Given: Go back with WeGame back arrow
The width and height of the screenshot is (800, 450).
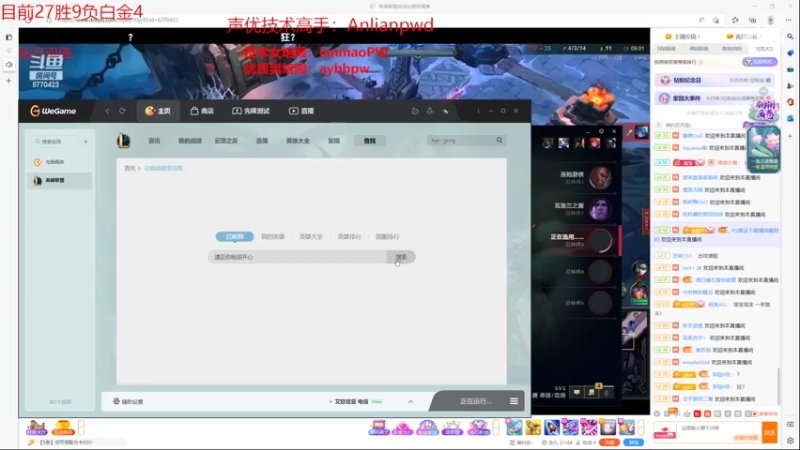Looking at the screenshot, I should (x=107, y=111).
